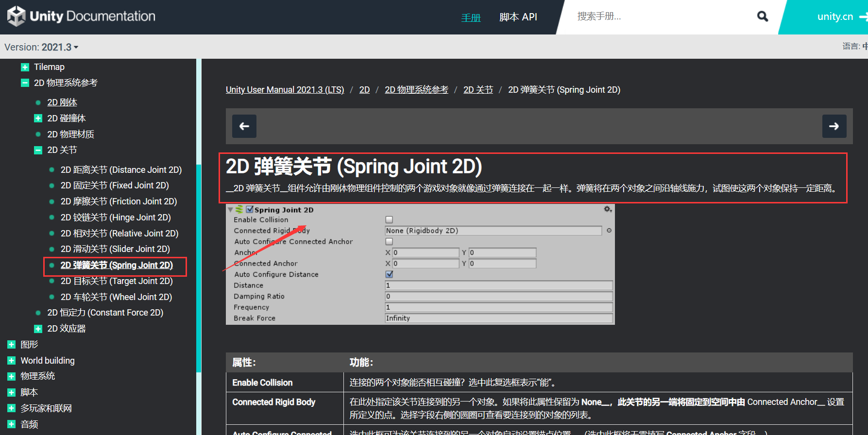Click the sidebar vertical scrollbar
Screen dimensions: 868x435
click(199, 268)
